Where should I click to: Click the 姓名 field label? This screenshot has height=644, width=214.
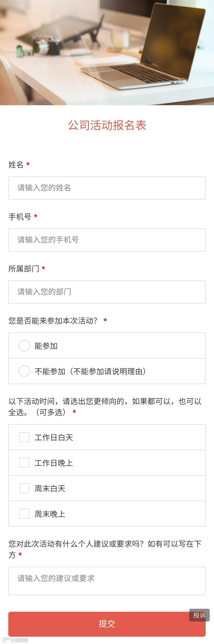(x=16, y=165)
